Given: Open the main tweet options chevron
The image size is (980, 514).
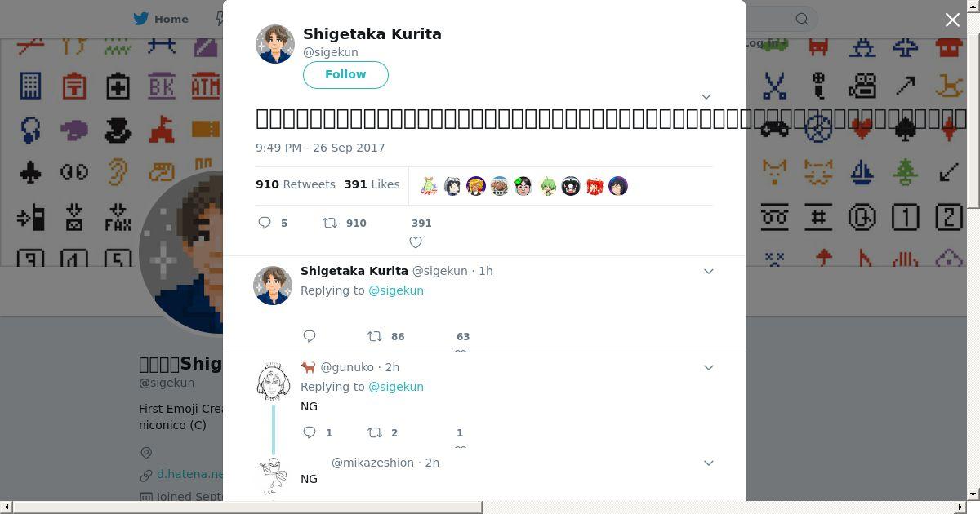Looking at the screenshot, I should coord(706,96).
